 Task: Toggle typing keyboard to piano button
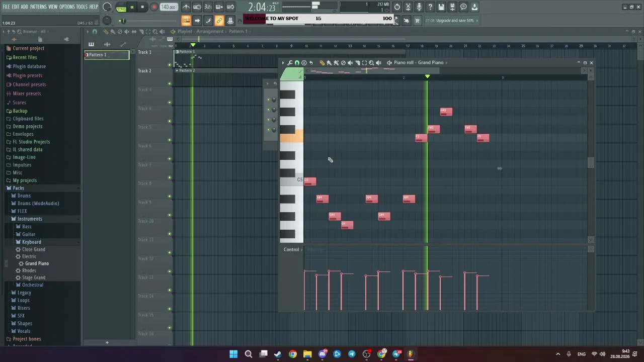coord(186,21)
